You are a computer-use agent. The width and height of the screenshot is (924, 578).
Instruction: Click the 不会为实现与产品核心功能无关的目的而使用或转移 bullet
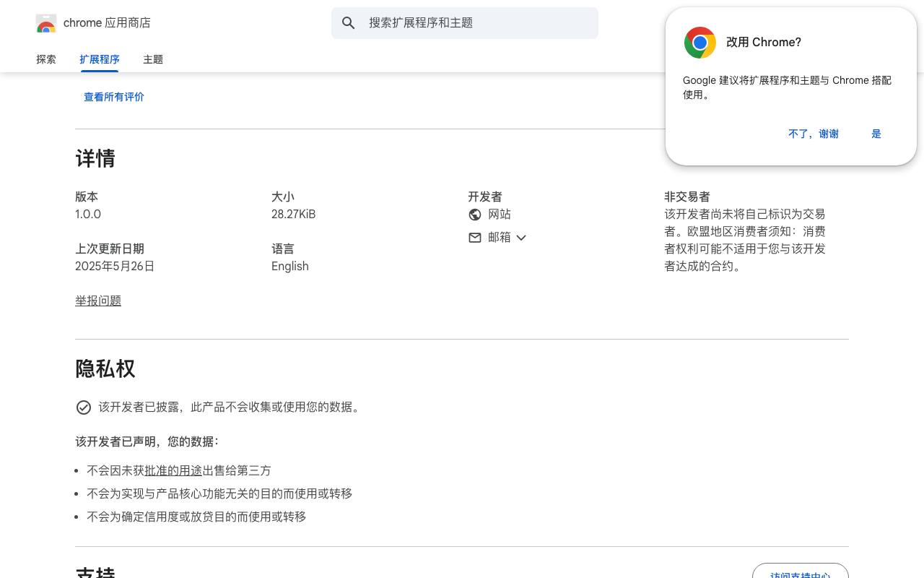[219, 493]
